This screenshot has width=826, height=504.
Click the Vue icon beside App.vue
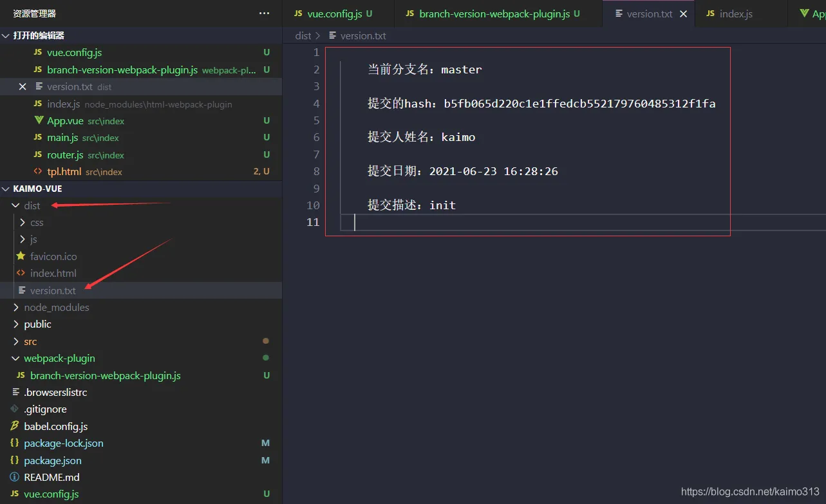(x=39, y=120)
